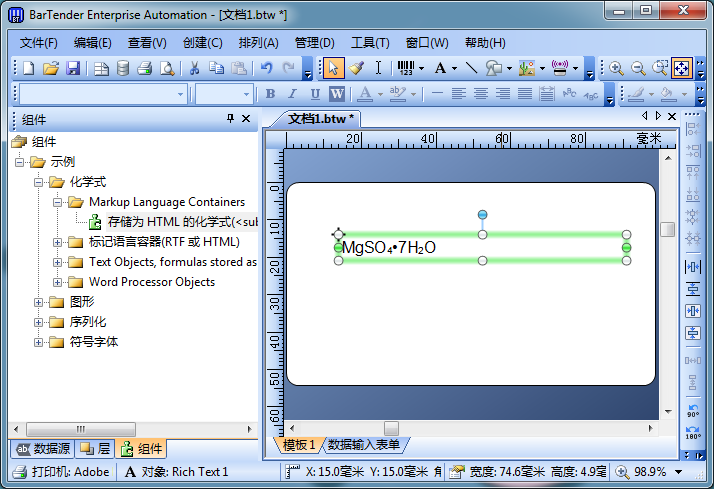714x489 pixels.
Task: Click the Zoom In magnifier icon
Action: click(x=617, y=68)
